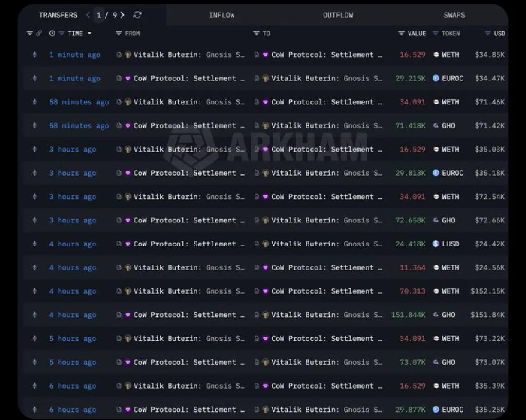Go to previous page of transfers
This screenshot has height=420, width=526.
pyautogui.click(x=88, y=15)
